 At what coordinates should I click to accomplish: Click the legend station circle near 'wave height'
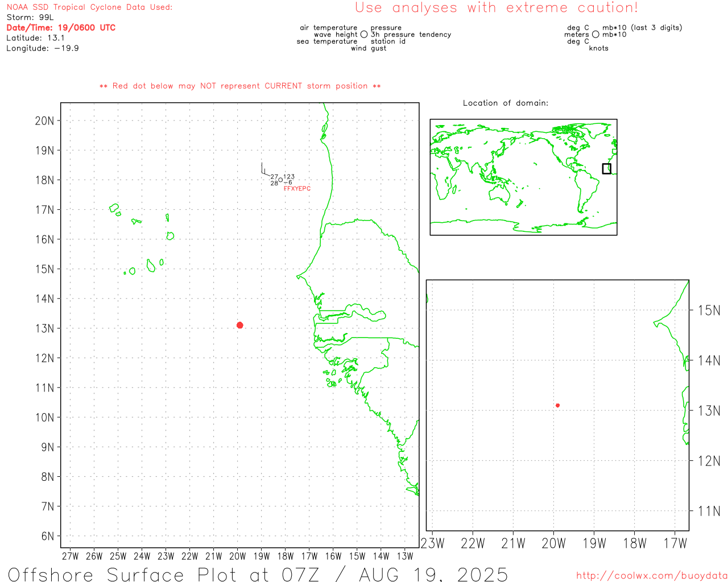[x=364, y=35]
